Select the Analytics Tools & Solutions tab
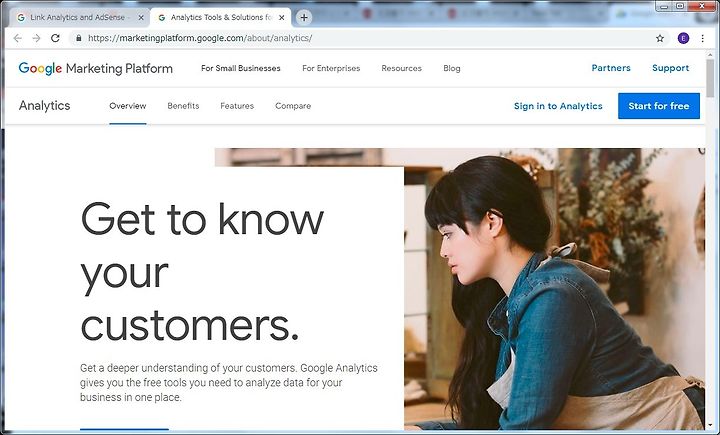 click(x=221, y=17)
